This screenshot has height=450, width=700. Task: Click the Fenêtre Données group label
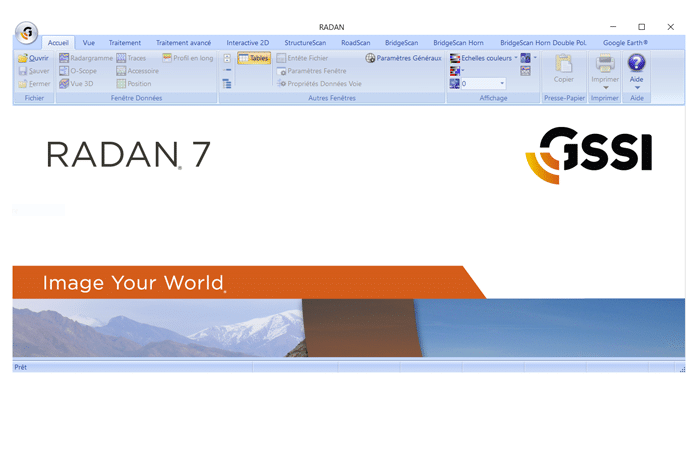pyautogui.click(x=136, y=98)
